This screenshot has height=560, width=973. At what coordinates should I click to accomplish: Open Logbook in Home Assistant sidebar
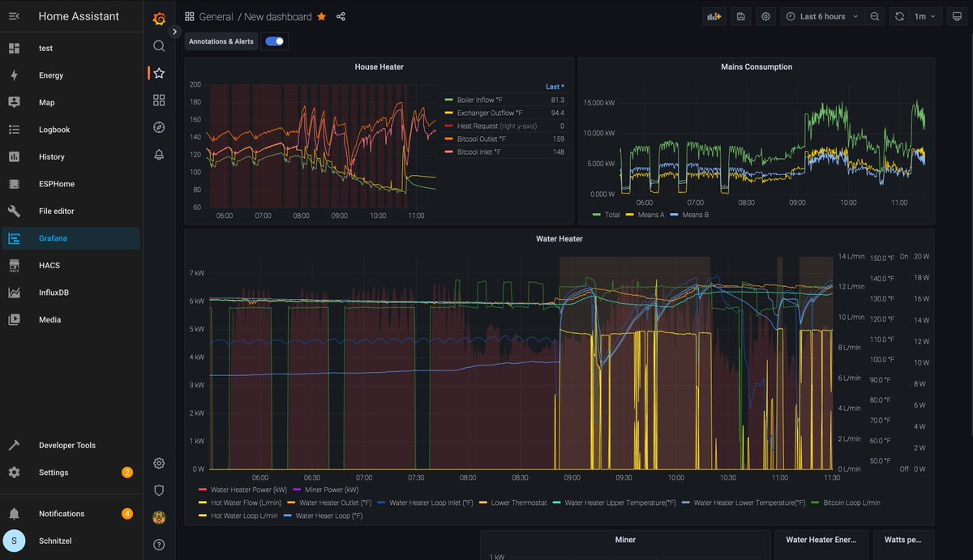(x=71, y=130)
